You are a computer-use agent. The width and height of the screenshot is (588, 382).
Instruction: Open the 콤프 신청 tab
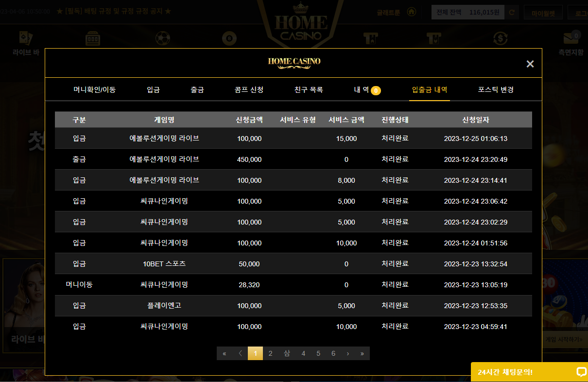(249, 89)
